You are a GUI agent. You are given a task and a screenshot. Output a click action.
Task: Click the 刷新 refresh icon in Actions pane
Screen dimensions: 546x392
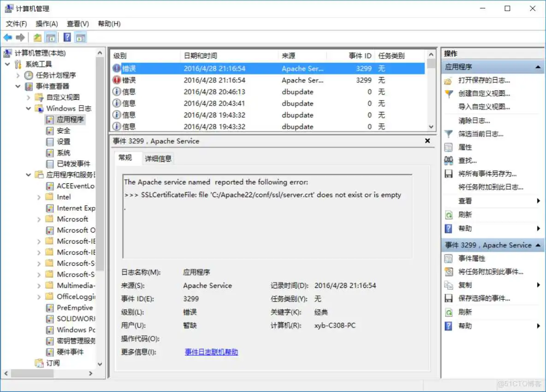click(x=448, y=214)
